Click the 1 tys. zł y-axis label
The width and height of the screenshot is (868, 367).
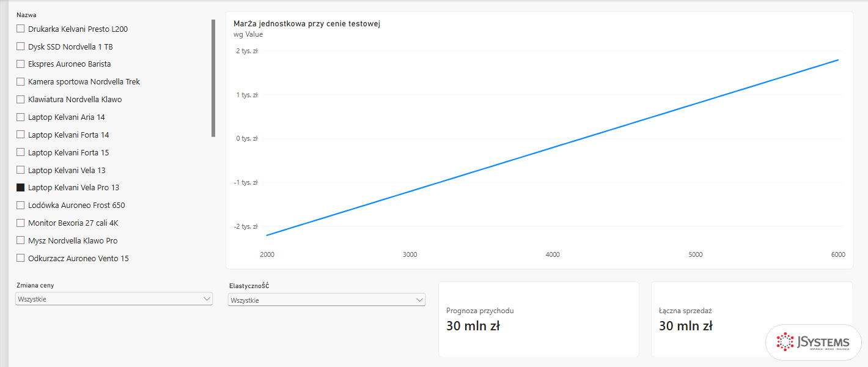[x=246, y=95]
